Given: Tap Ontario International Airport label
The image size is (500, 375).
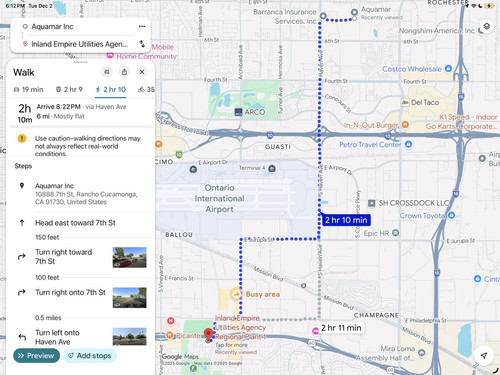Looking at the screenshot, I should point(219,198).
